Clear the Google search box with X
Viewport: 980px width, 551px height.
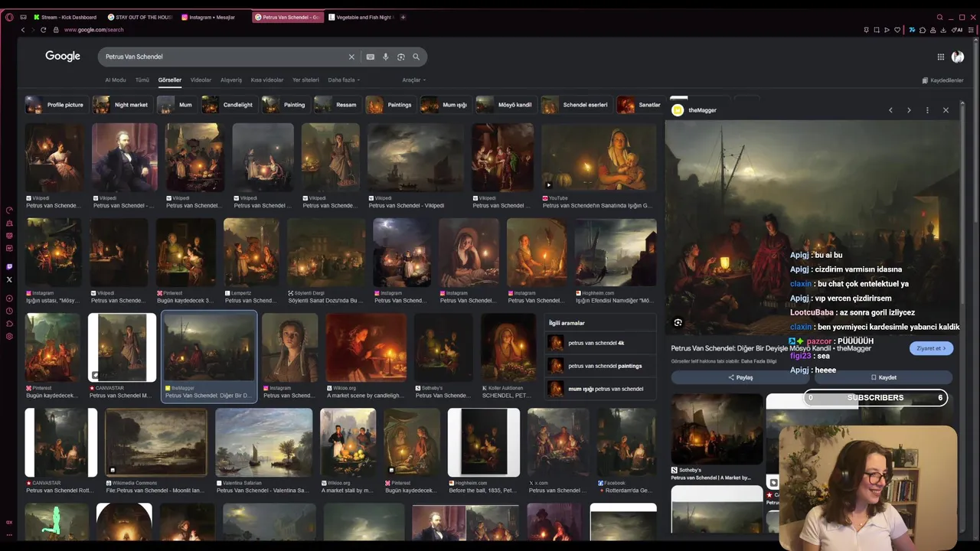point(351,57)
